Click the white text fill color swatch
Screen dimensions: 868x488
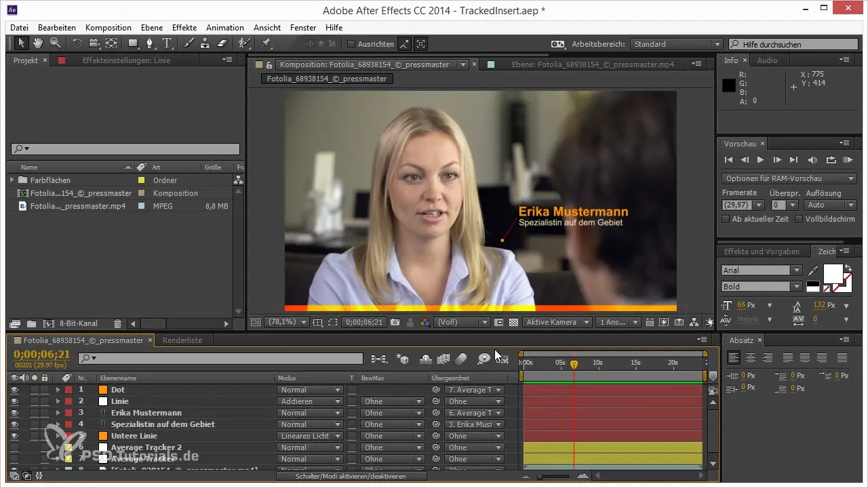pos(832,272)
